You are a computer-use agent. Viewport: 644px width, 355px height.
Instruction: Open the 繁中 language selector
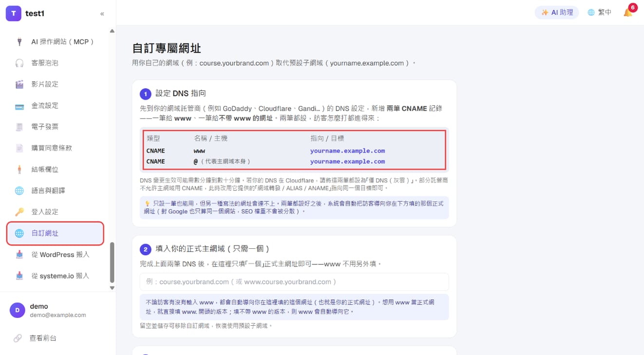coord(599,13)
